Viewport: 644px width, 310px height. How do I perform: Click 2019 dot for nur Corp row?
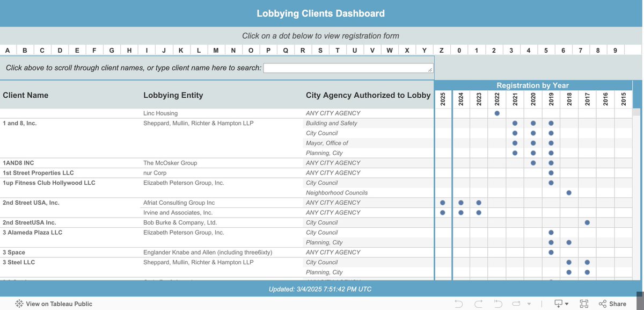(551, 173)
